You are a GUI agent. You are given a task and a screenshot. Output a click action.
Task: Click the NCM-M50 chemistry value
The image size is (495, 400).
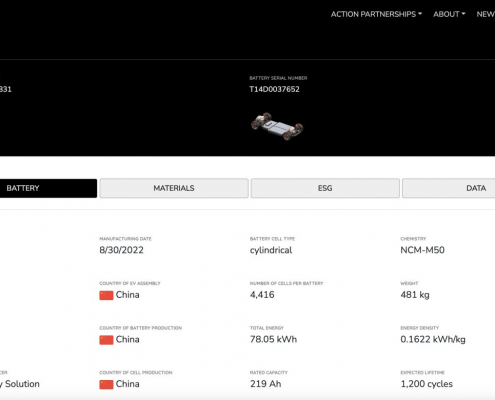422,250
